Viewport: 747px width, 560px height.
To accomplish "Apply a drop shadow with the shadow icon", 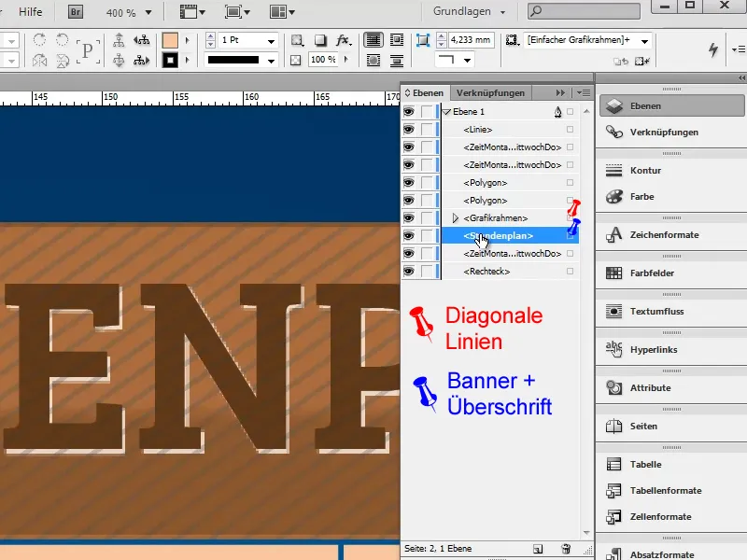I will (320, 40).
